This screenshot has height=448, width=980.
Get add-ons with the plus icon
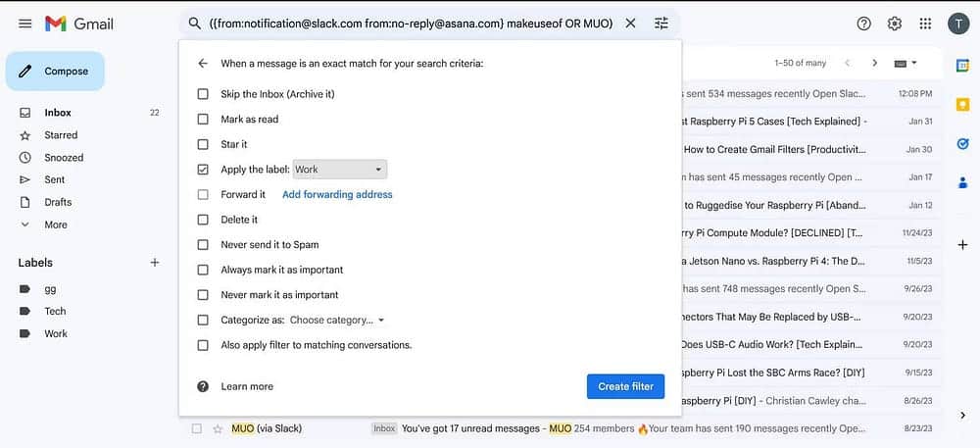click(962, 245)
